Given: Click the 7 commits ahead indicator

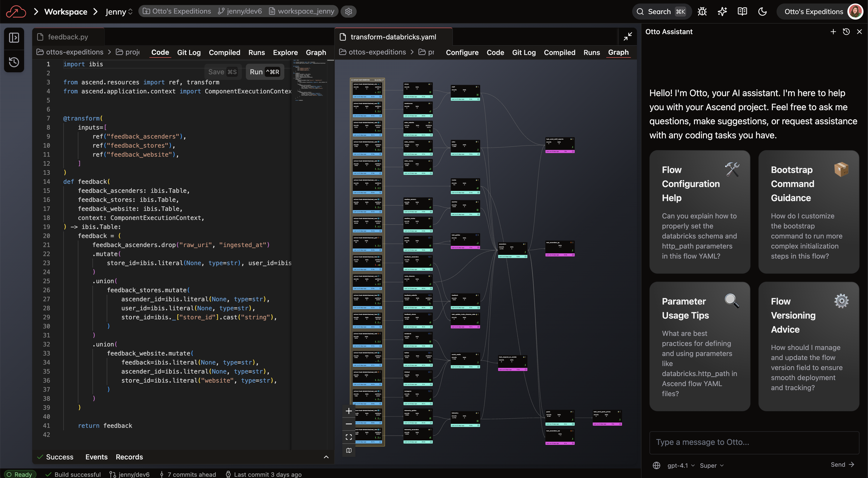Looking at the screenshot, I should pos(188,474).
